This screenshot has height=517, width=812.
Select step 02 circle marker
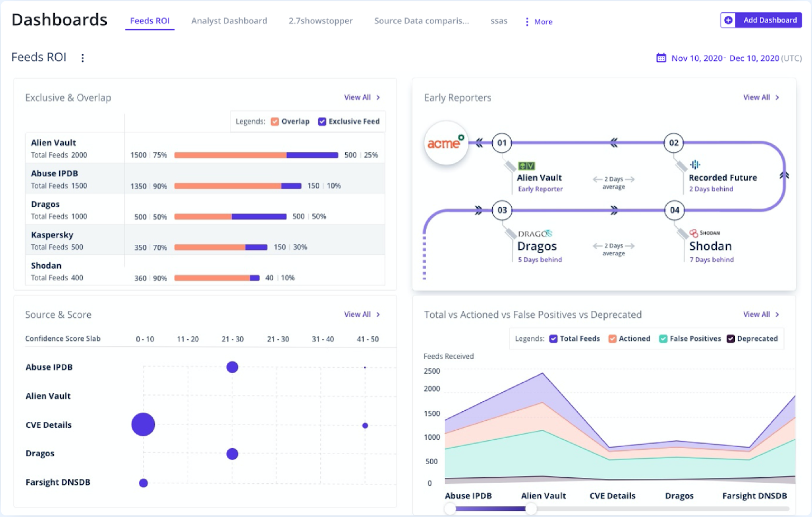click(x=674, y=143)
